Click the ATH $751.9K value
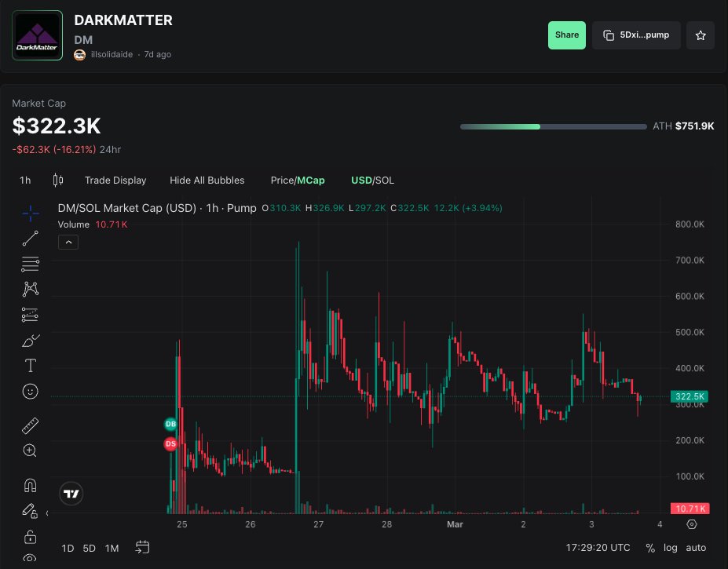The width and height of the screenshot is (728, 569). coord(683,126)
